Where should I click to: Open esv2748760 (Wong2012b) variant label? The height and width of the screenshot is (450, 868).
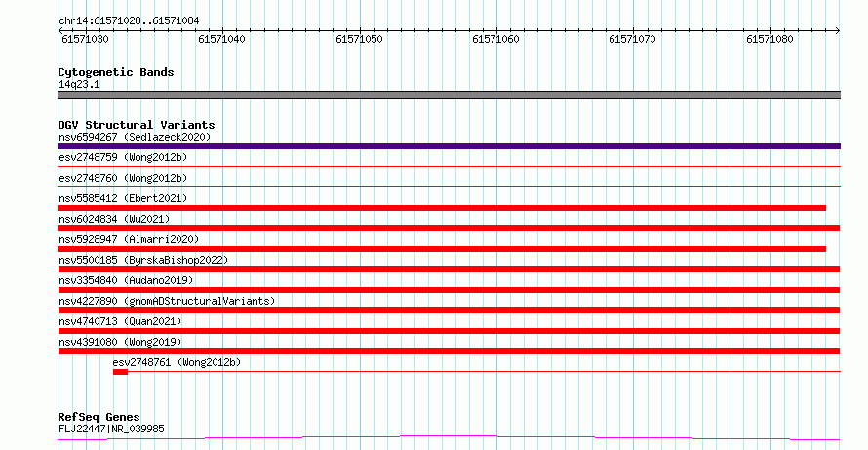(123, 178)
